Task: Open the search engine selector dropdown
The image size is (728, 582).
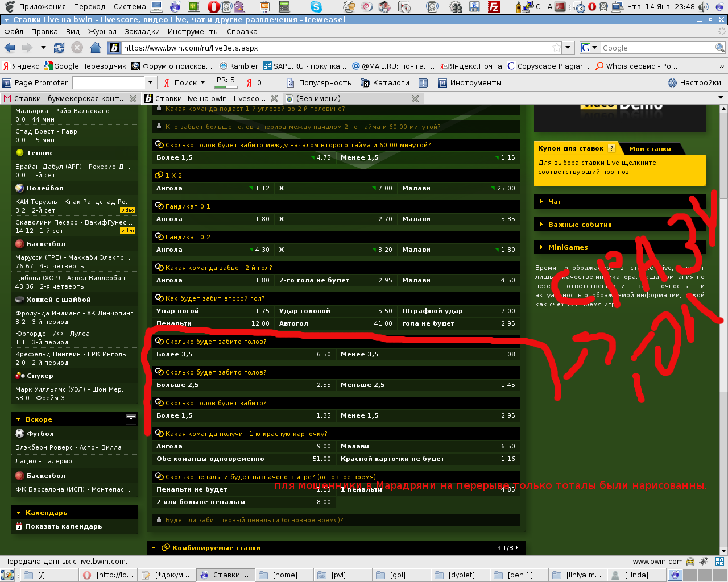Action: [x=594, y=48]
